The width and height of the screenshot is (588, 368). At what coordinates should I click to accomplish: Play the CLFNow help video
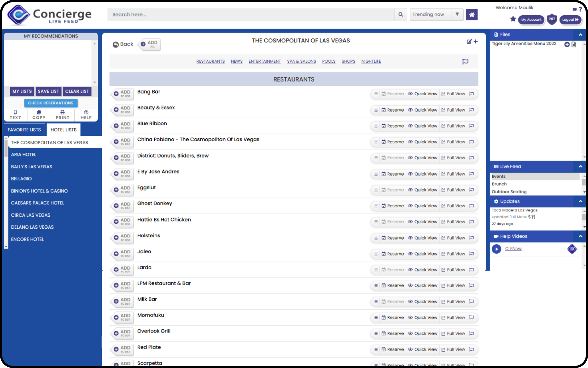pos(497,249)
